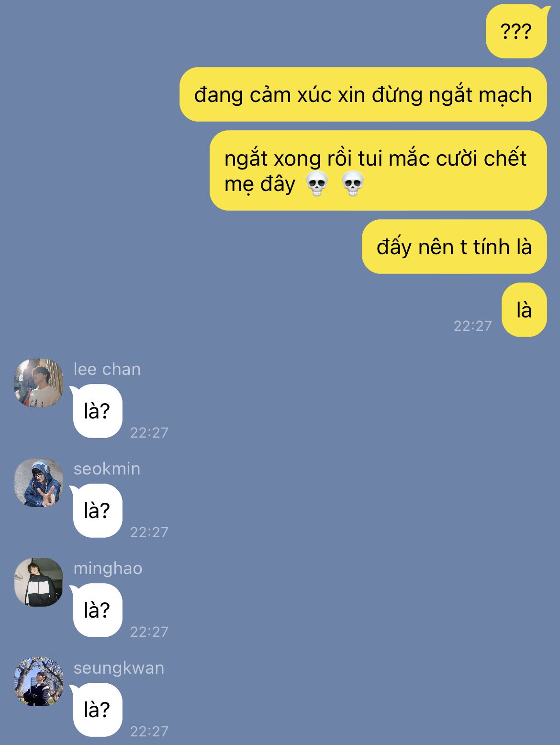Open lee chan's profile picture
The width and height of the screenshot is (560, 745).
[39, 383]
